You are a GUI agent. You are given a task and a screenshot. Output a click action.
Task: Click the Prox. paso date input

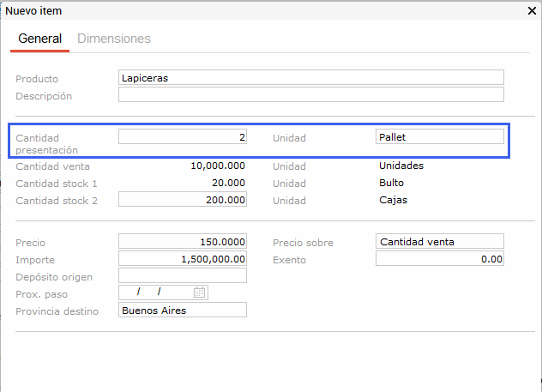154,292
